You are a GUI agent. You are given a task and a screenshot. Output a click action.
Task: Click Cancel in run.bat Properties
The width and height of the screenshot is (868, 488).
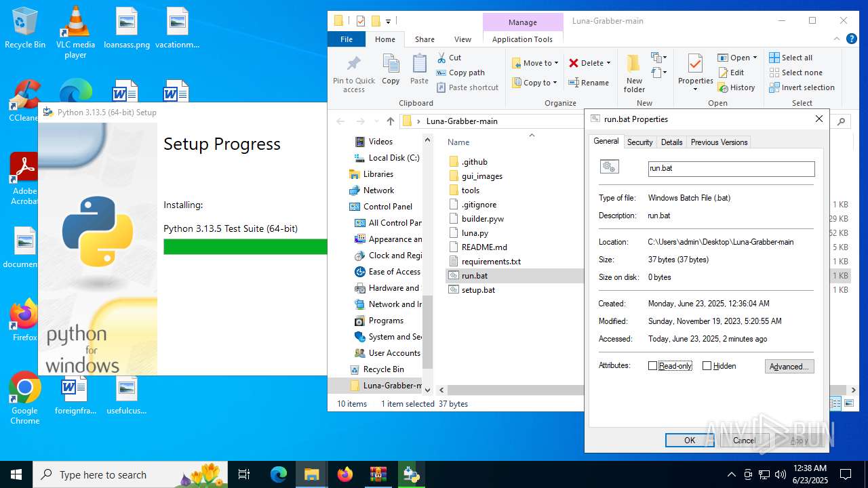[744, 441]
